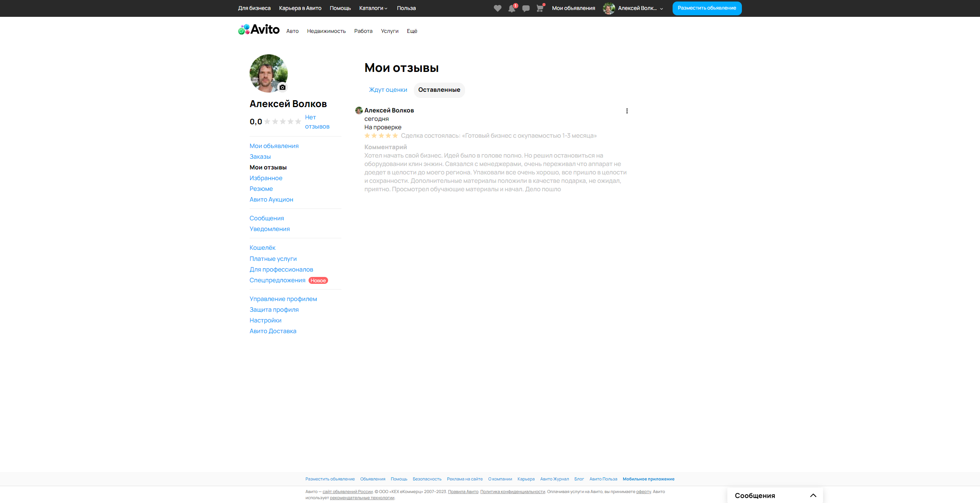Click camera icon on profile photo

tap(283, 87)
